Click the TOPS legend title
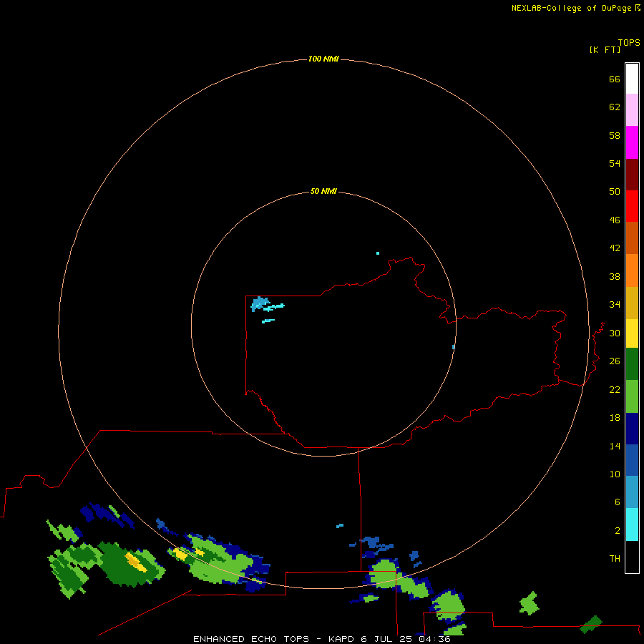 point(629,42)
